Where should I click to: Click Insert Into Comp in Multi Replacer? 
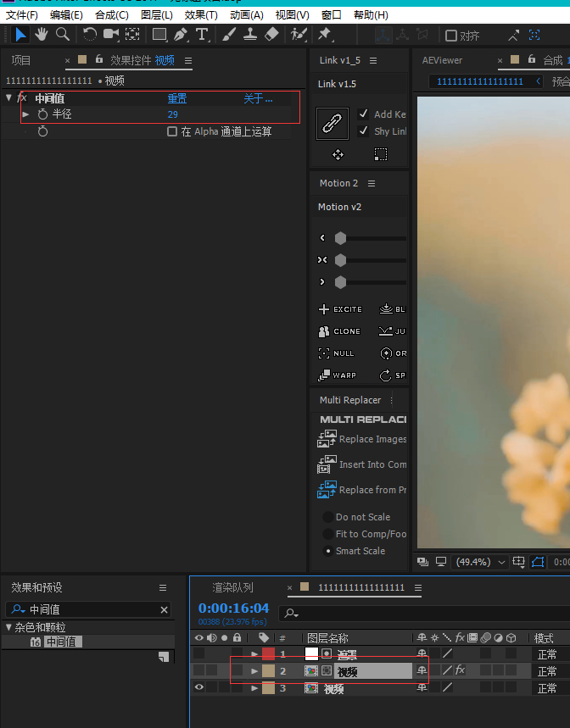(362, 464)
